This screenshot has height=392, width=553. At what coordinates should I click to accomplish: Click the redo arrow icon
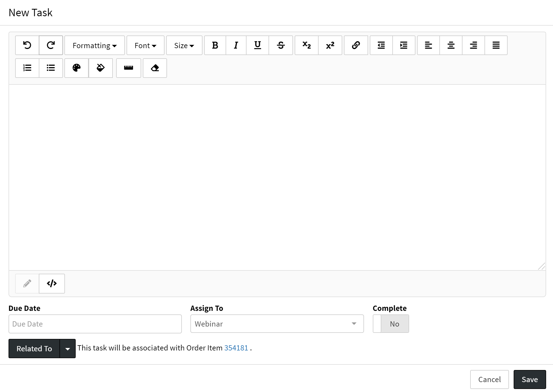click(51, 45)
